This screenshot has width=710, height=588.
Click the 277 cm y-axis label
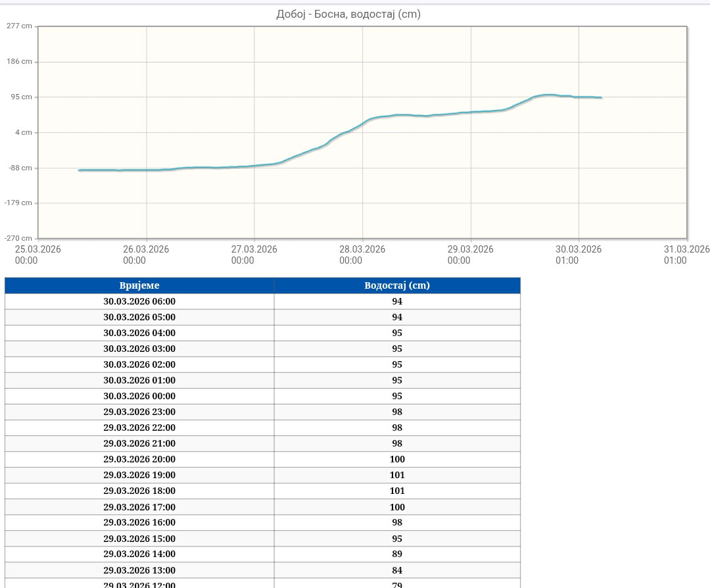19,26
